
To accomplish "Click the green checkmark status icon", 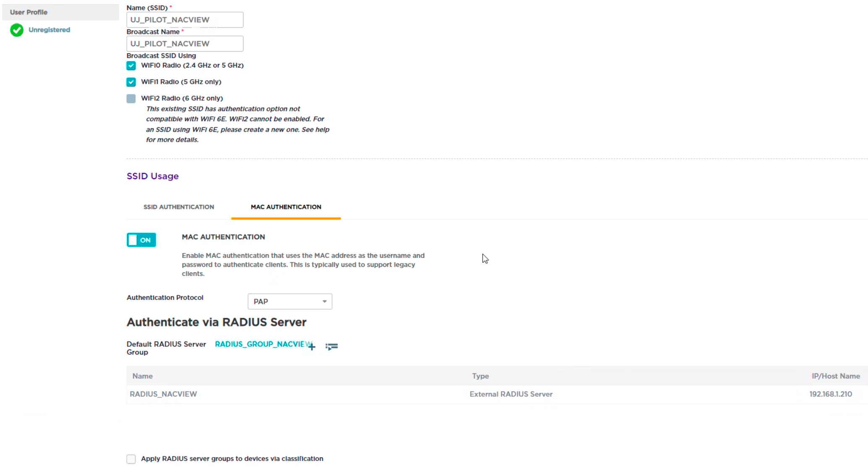I will click(16, 29).
